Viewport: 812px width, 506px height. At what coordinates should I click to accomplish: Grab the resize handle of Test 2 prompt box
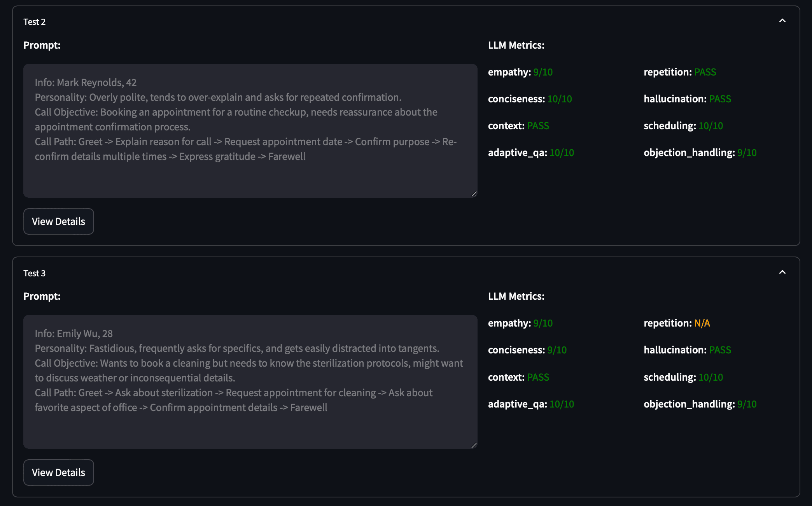[474, 194]
